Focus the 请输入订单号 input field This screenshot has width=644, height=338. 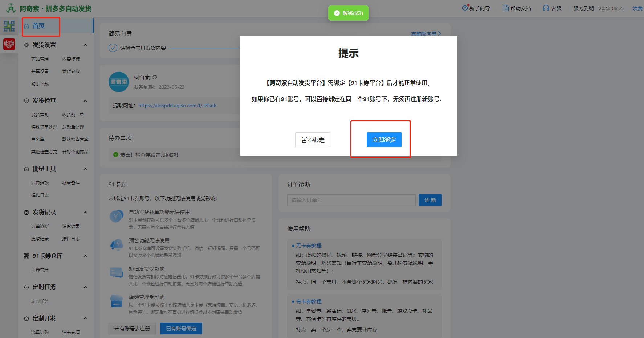(x=351, y=200)
